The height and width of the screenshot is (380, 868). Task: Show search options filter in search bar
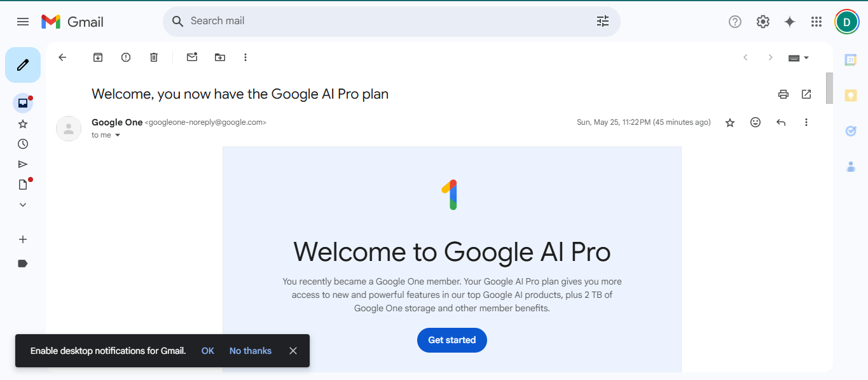point(603,21)
